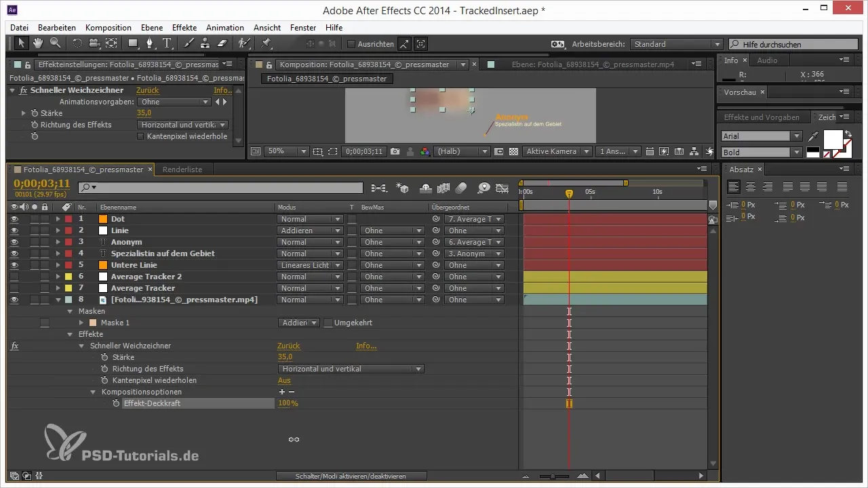Open Lineares Licht mode dropdown for Untere Linie
This screenshot has width=868, height=488.
click(310, 265)
